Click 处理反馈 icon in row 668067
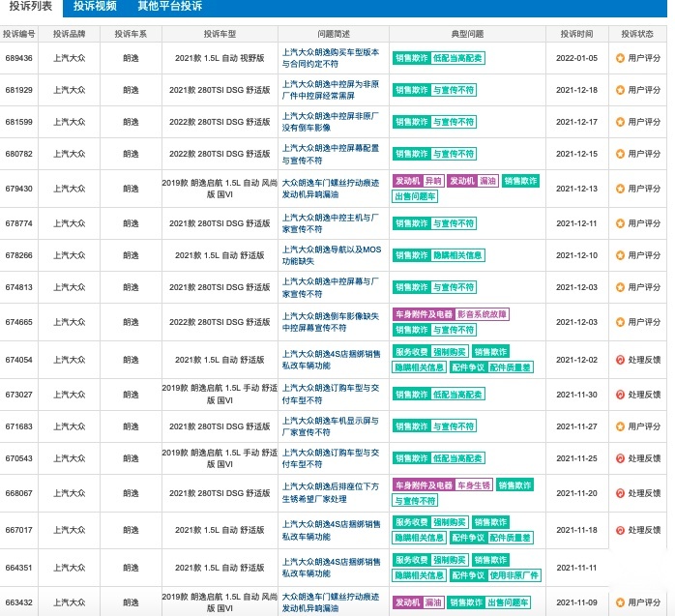Image resolution: width=675 pixels, height=616 pixels. (620, 493)
